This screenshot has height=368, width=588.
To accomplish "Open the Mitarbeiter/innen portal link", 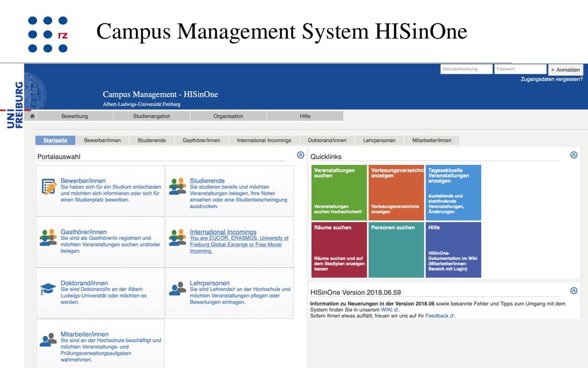I will point(85,334).
